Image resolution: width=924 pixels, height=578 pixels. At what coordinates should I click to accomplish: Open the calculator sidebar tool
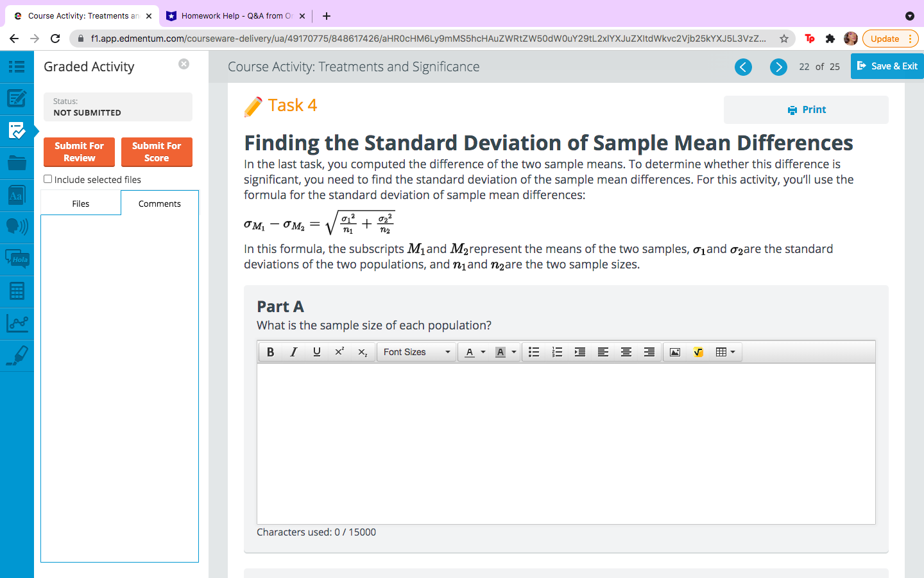(x=17, y=291)
